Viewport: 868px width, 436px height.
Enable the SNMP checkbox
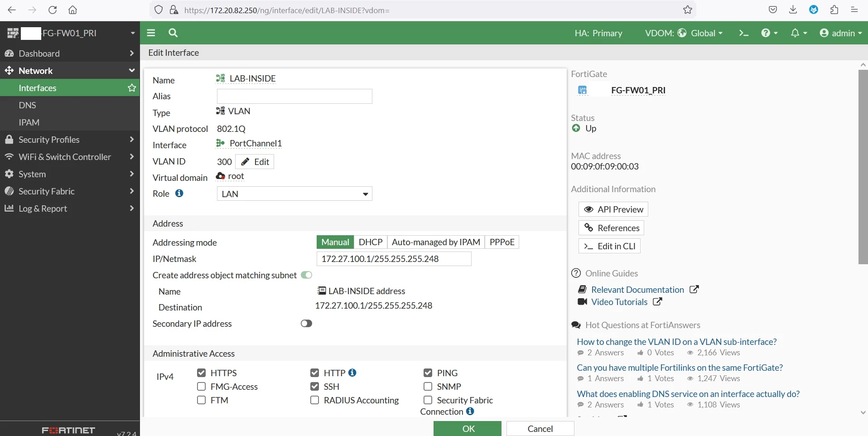428,386
